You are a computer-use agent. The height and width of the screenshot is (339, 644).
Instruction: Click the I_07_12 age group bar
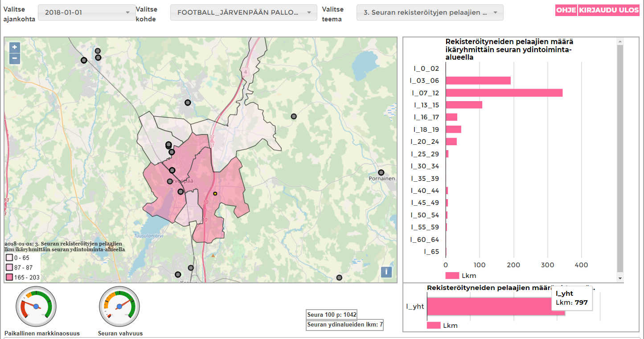(x=504, y=93)
